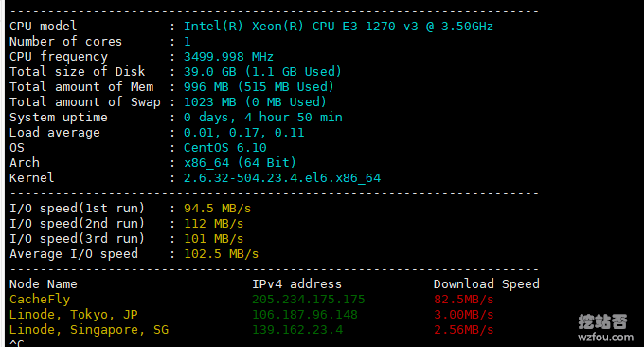Viewport: 644px width, 347px height.
Task: Click the 'I/O speed(2nd run)' label
Action: [x=78, y=224]
